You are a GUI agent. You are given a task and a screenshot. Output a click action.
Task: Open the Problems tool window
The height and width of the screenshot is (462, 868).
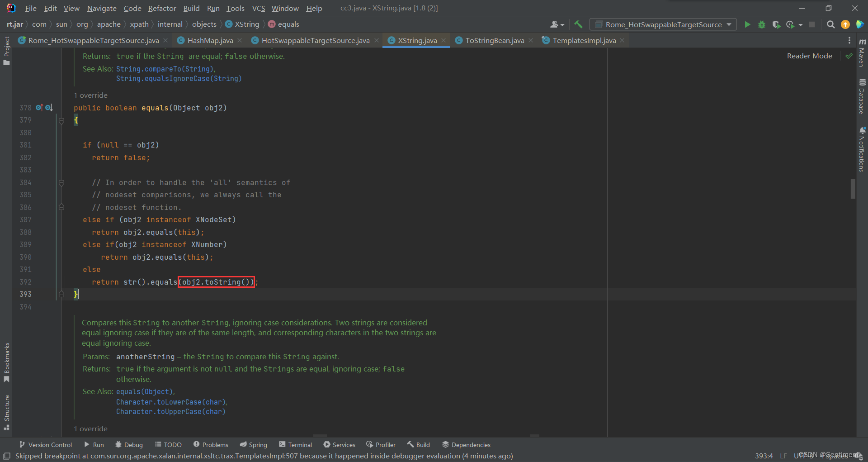point(211,445)
